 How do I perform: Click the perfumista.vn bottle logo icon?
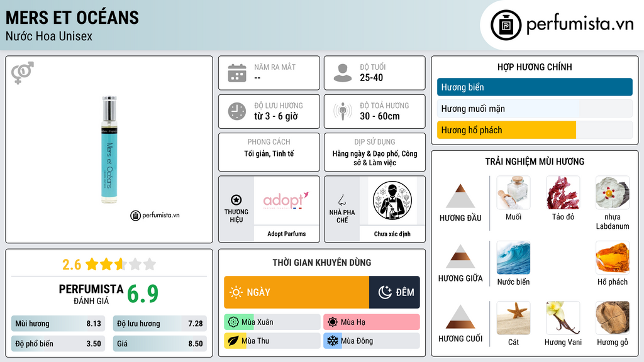(x=506, y=25)
